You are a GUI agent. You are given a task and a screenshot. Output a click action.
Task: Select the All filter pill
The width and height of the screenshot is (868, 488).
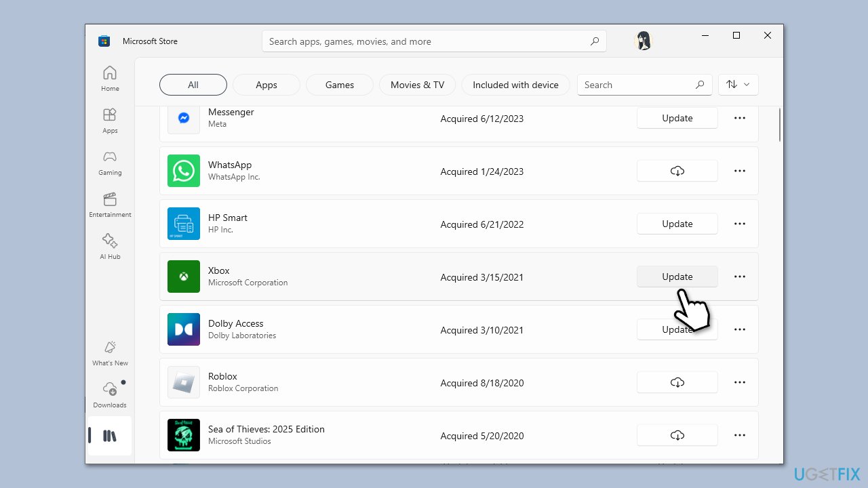[193, 84]
